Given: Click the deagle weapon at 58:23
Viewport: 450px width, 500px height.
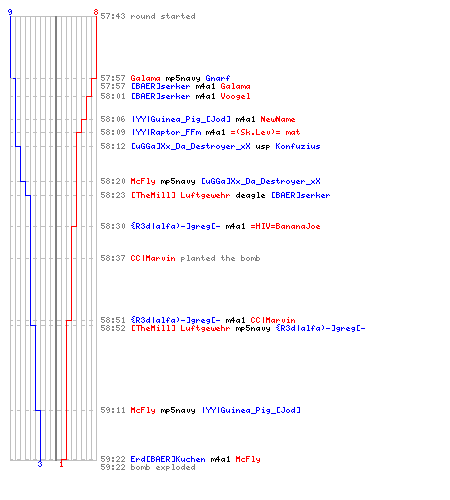Looking at the screenshot, I should pos(250,195).
